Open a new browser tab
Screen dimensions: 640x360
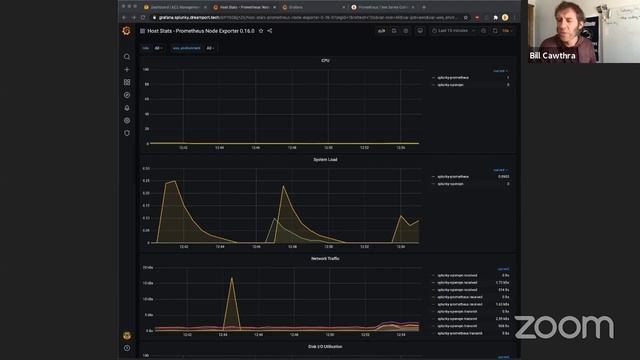tap(424, 7)
